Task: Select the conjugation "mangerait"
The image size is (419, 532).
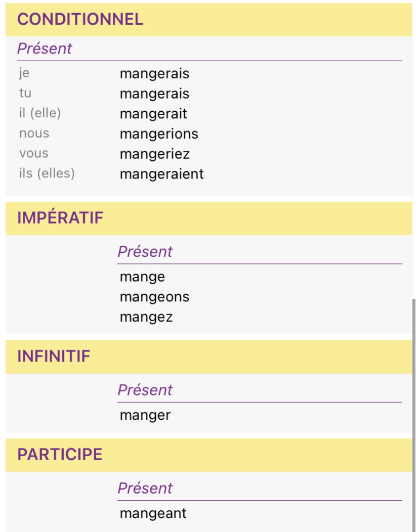Action: pyautogui.click(x=153, y=114)
